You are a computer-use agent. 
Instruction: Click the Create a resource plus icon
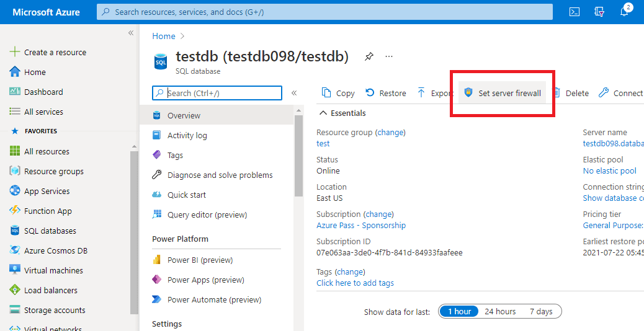15,51
